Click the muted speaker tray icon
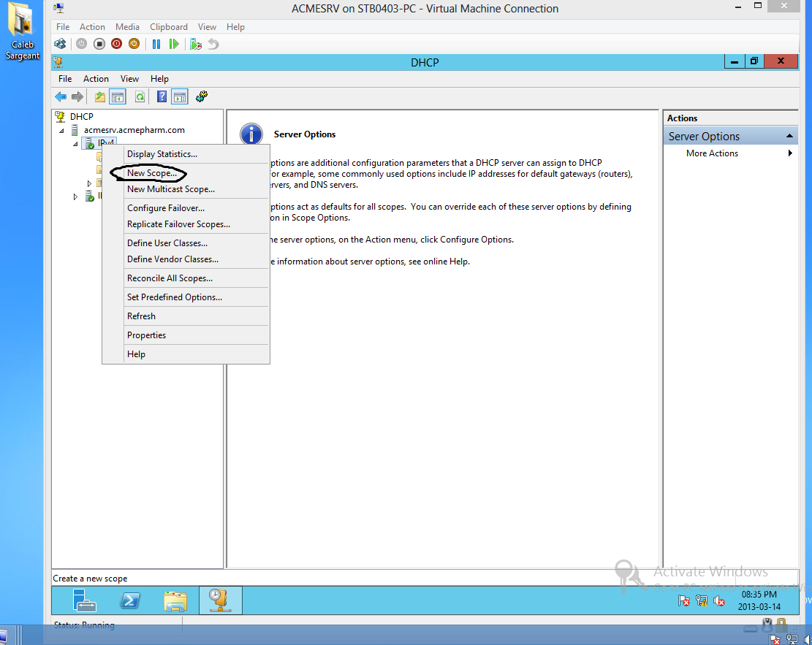The image size is (812, 645). click(719, 601)
